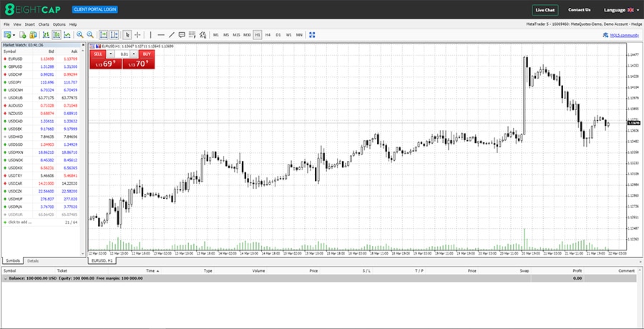The width and height of the screenshot is (644, 329).
Task: Open the new chart dropdown arrow
Action: coord(14,34)
